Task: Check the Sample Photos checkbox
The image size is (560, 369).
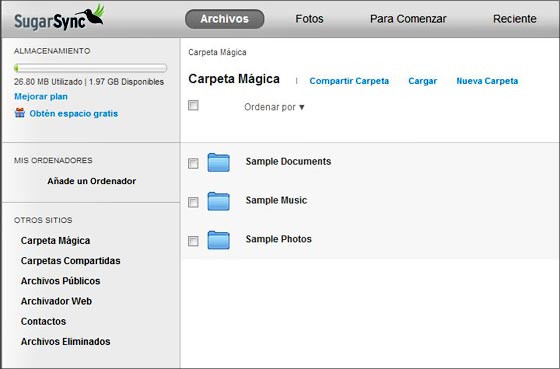Action: click(193, 241)
